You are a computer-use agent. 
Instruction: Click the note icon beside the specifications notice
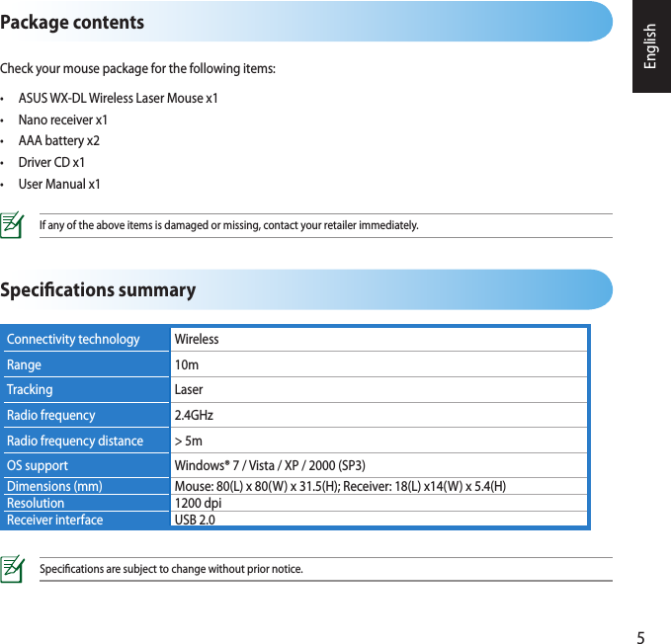tap(12, 569)
